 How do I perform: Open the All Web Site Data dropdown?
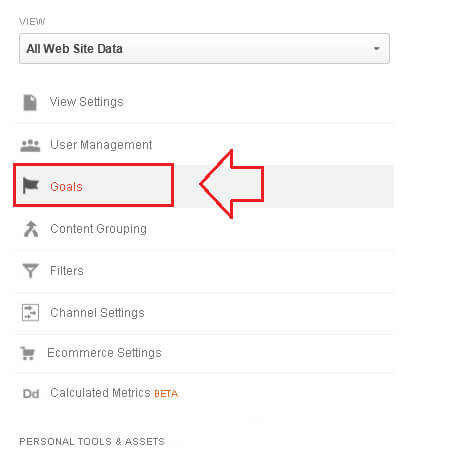tap(204, 48)
